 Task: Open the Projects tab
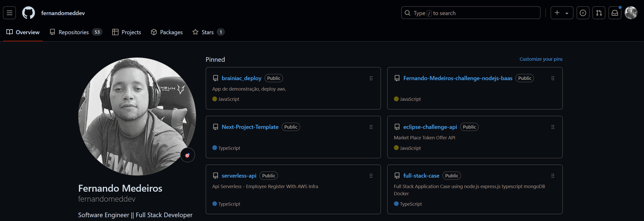tap(126, 32)
